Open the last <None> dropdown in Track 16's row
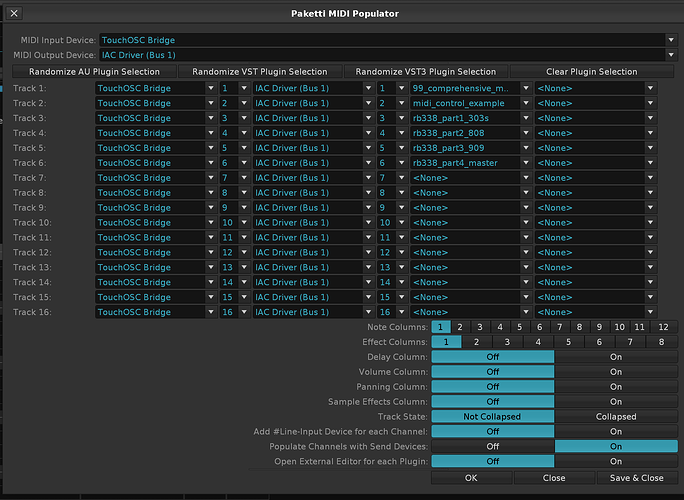 pyautogui.click(x=596, y=312)
